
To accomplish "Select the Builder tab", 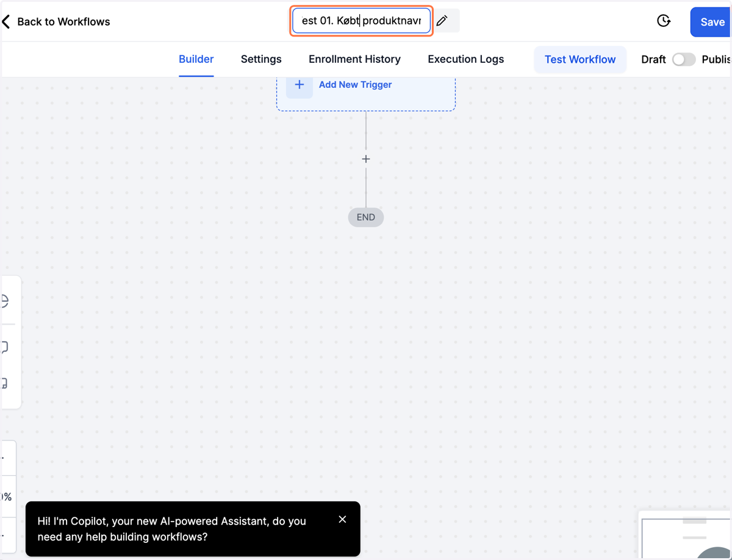I will tap(196, 59).
